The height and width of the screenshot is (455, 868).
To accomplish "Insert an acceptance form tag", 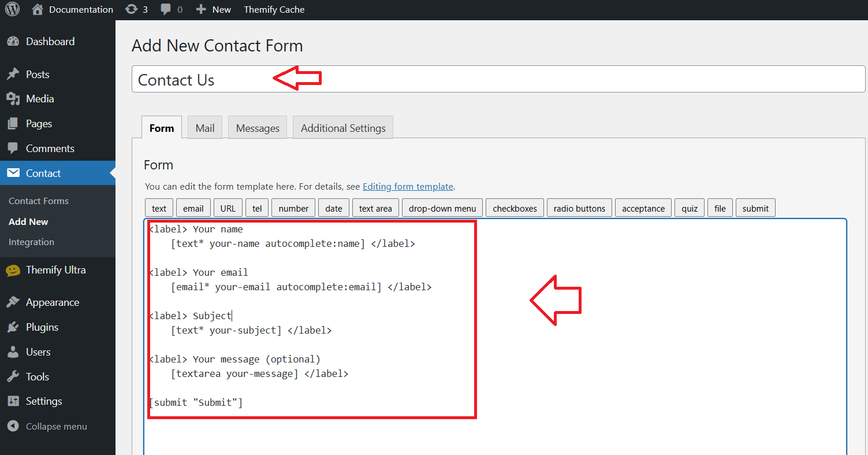I will pyautogui.click(x=643, y=208).
